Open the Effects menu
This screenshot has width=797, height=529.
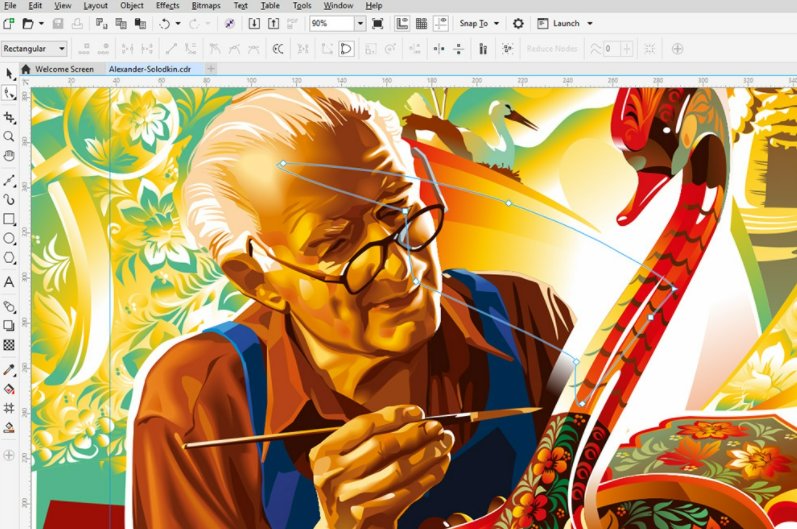(x=167, y=6)
